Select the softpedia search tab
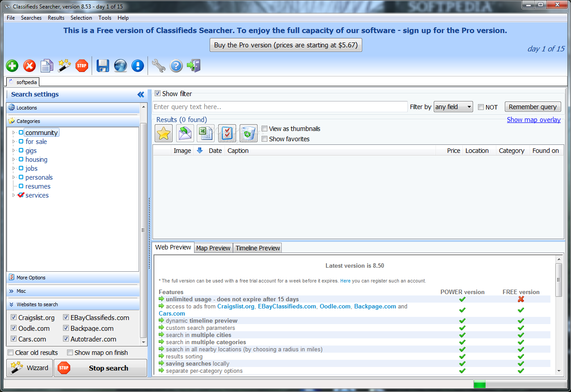 (x=23, y=82)
